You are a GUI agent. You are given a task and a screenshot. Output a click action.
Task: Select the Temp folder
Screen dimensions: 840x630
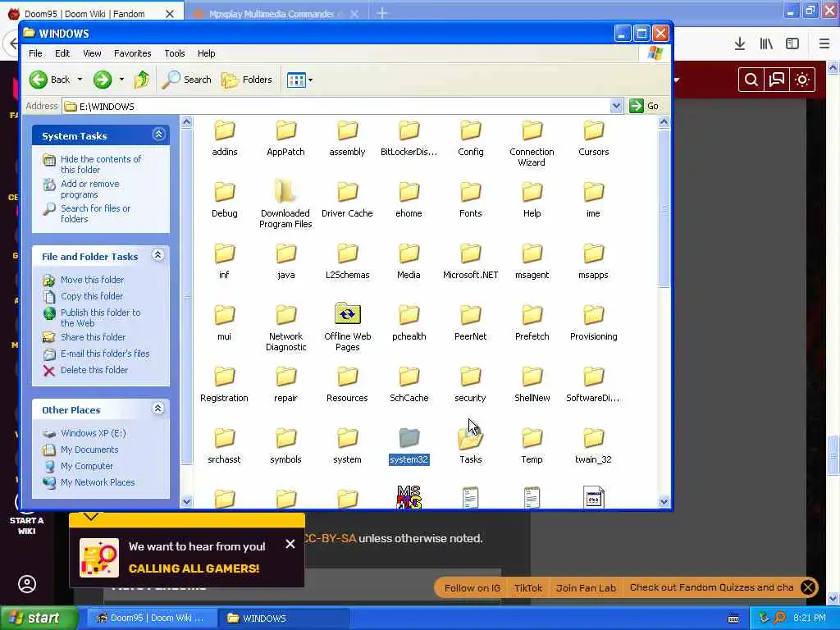tap(532, 446)
